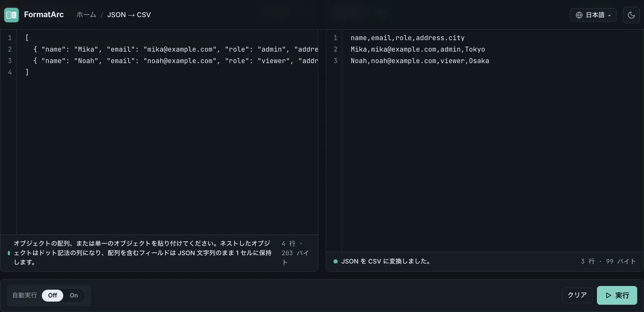Click the 実行 run button

point(617,295)
